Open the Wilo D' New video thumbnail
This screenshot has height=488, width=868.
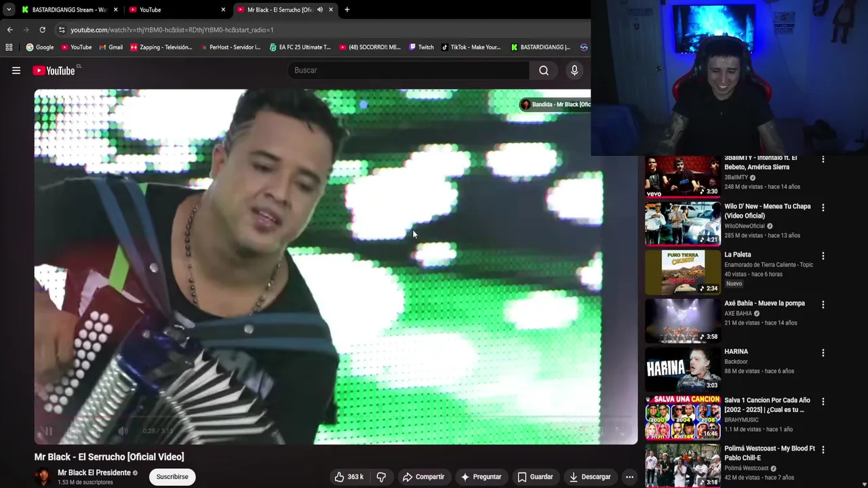pos(682,224)
